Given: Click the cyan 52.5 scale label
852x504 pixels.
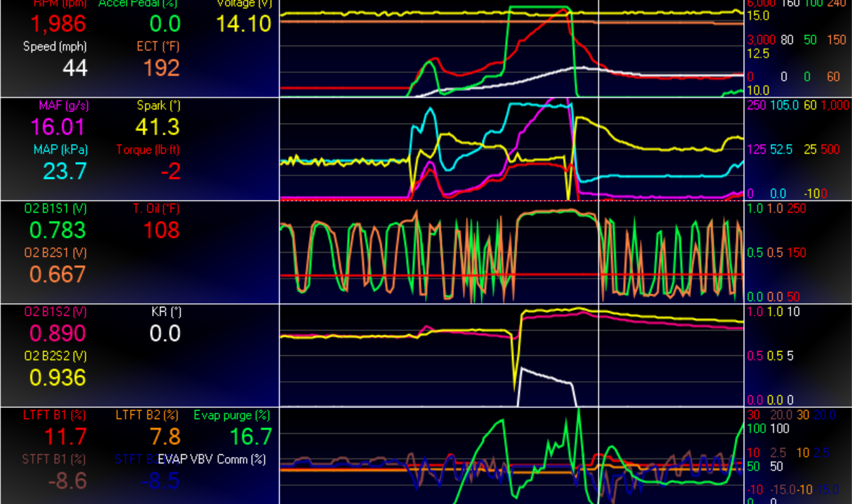Looking at the screenshot, I should pyautogui.click(x=783, y=149).
